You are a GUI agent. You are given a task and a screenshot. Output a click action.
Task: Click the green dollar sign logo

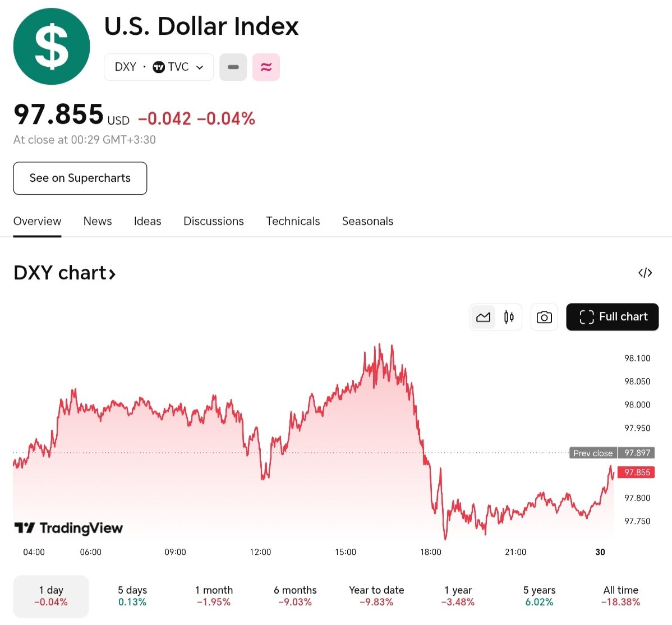click(52, 47)
